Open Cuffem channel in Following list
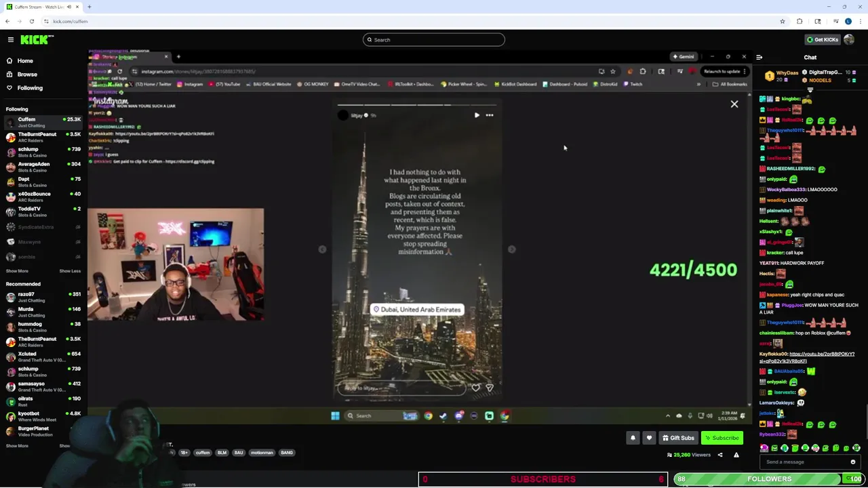 click(43, 122)
